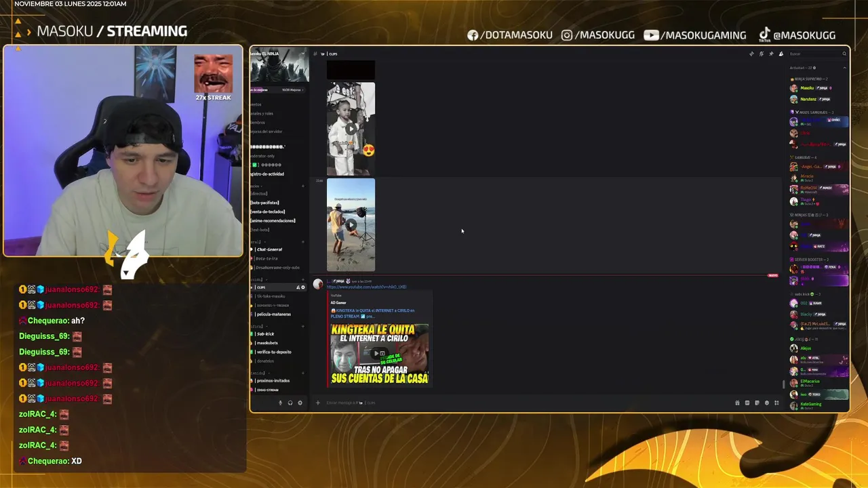Open the IDEAS-STREAM channel

pos(267,390)
